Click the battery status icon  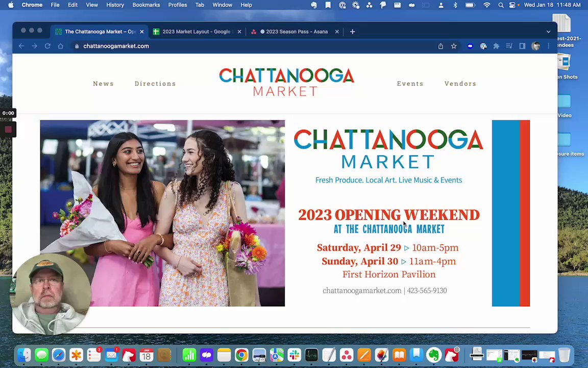click(470, 5)
